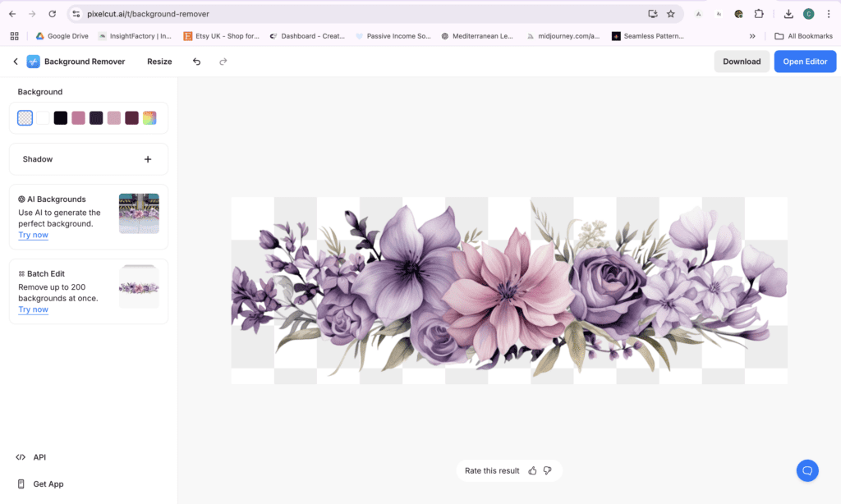This screenshot has height=504, width=841.
Task: Choose the black background color
Action: click(x=61, y=118)
